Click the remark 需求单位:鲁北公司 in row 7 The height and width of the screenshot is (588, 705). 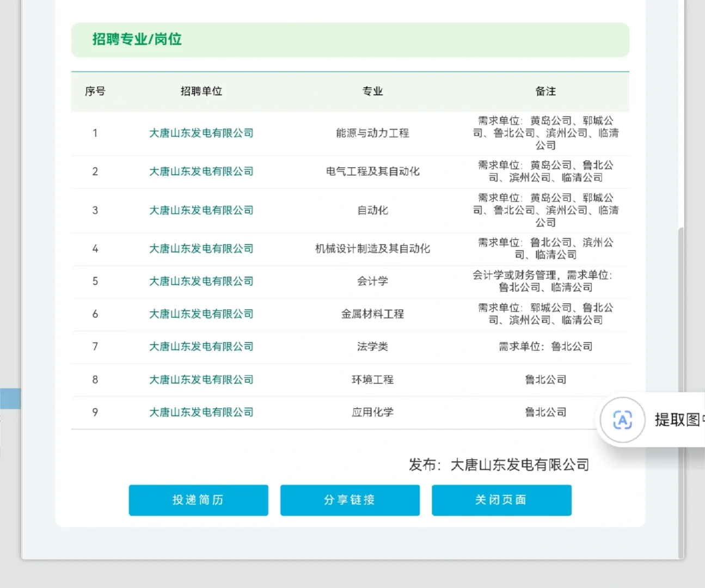pos(545,347)
